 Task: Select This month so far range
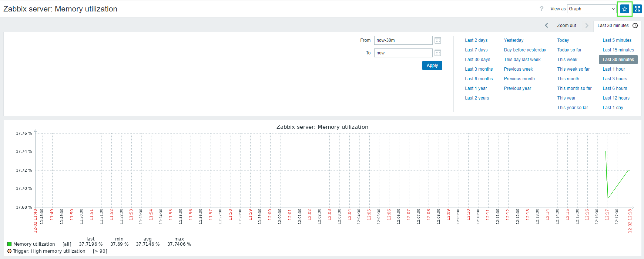[574, 88]
